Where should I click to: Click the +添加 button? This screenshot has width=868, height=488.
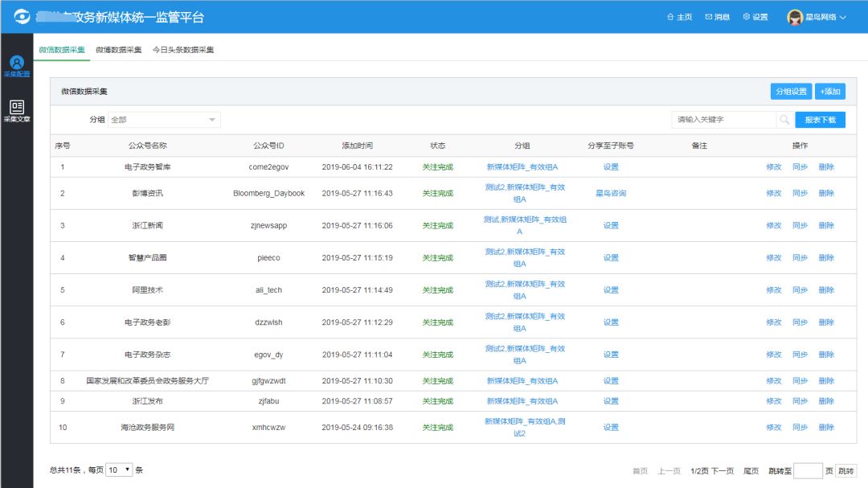829,92
